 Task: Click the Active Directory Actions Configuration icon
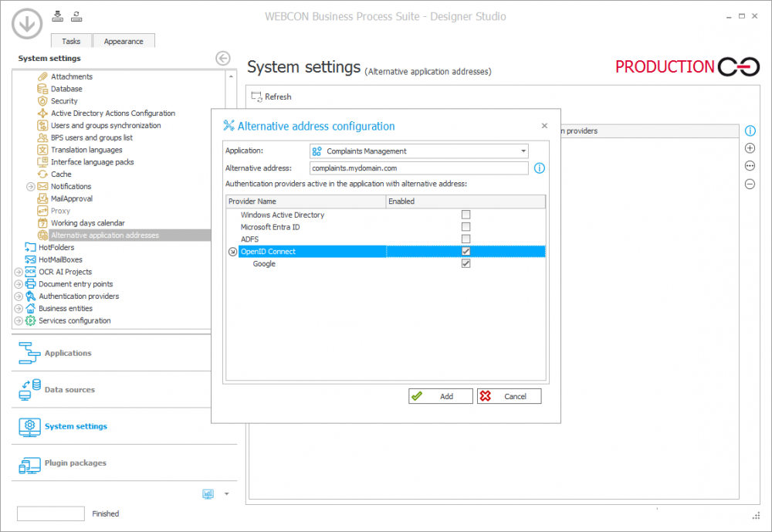42,114
